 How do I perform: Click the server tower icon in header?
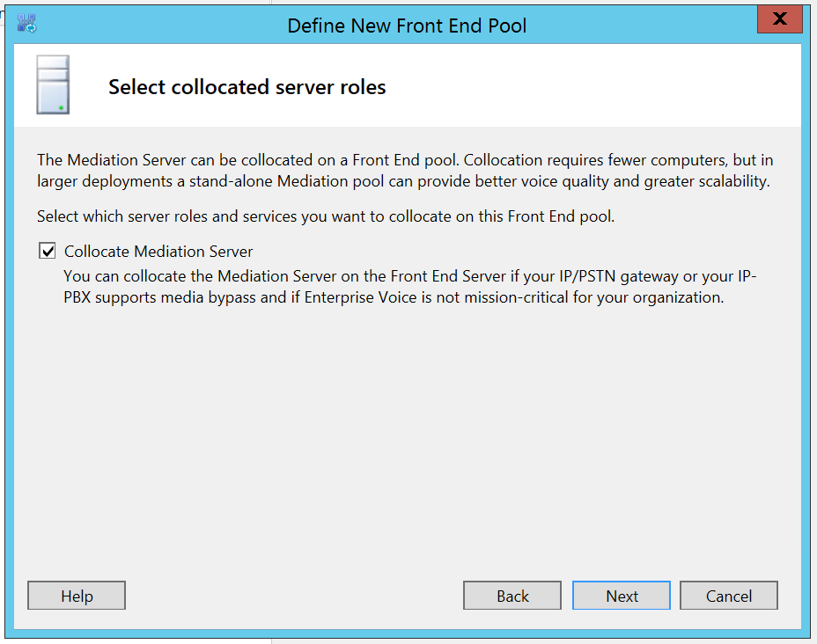[x=53, y=84]
